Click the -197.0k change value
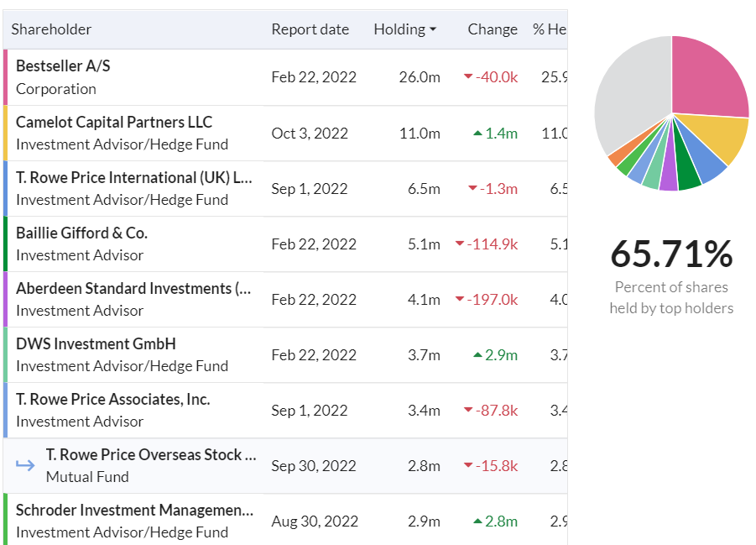756x545 pixels. 492,300
